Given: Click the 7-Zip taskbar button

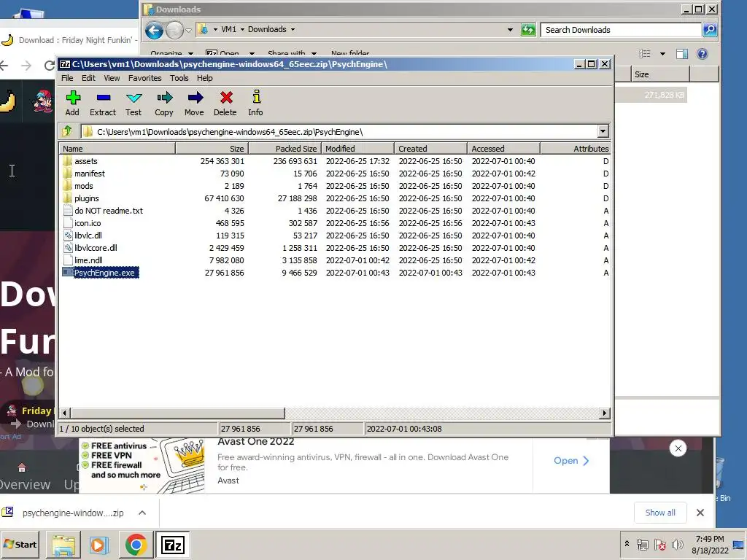Looking at the screenshot, I should point(172,545).
